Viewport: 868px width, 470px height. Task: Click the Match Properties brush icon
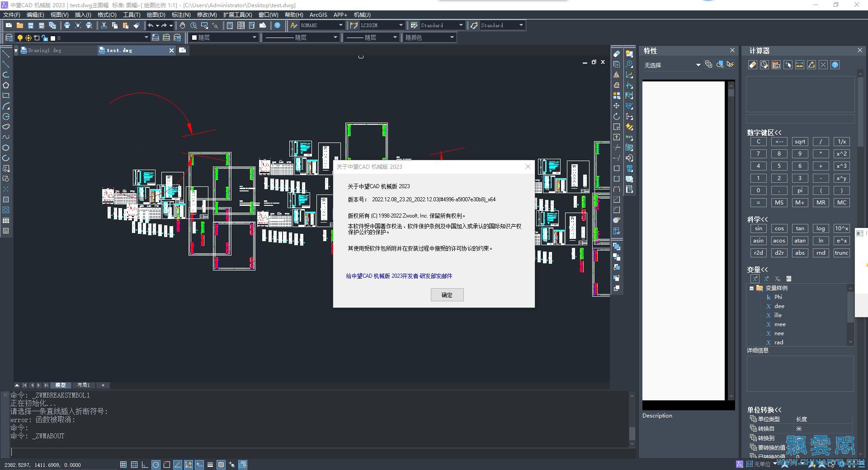pyautogui.click(x=137, y=25)
